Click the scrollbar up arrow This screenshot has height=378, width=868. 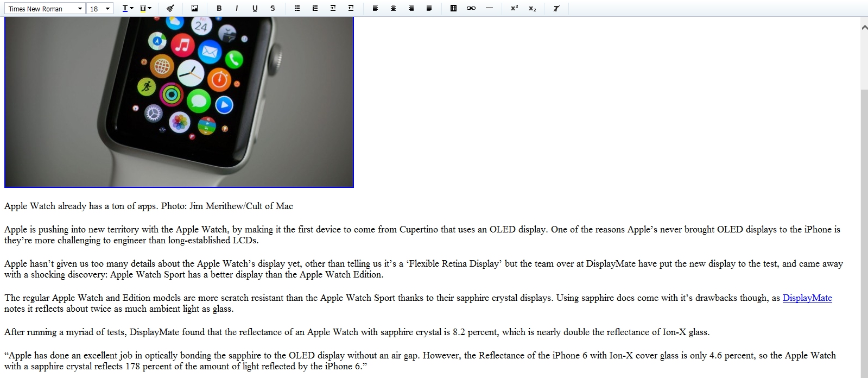pyautogui.click(x=864, y=27)
